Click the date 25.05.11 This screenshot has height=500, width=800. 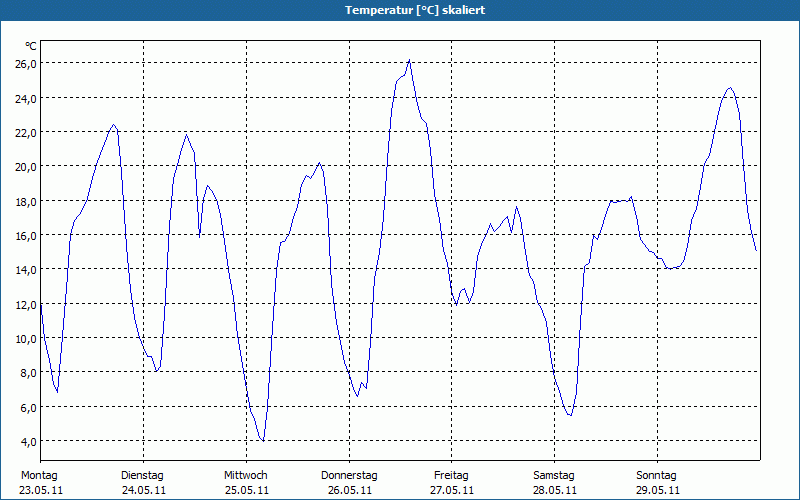tap(247, 490)
